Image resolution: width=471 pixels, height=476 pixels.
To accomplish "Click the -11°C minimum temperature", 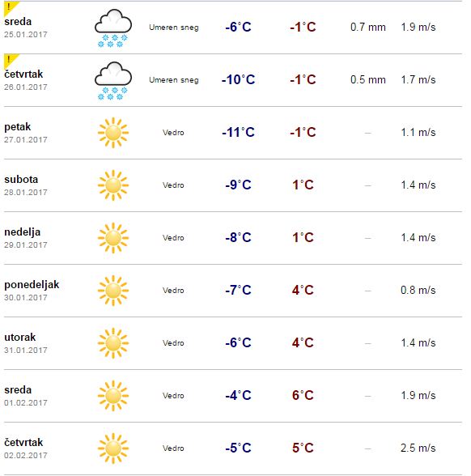I will coord(238,133).
